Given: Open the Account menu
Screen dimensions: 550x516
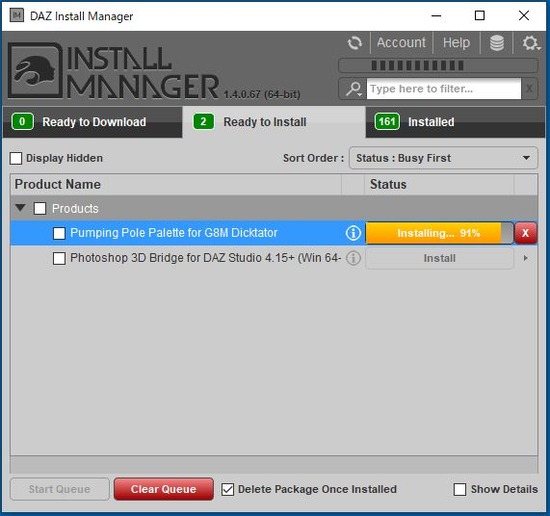Looking at the screenshot, I should click(x=401, y=43).
